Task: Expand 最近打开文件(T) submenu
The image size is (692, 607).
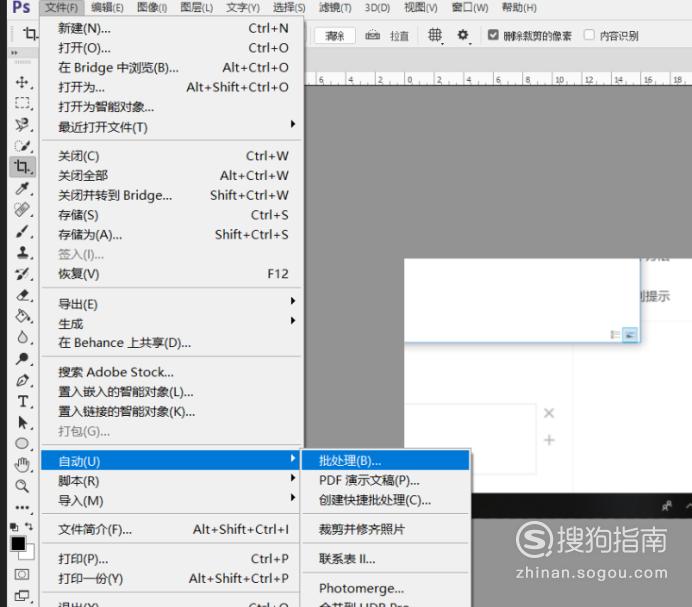Action: [x=293, y=124]
